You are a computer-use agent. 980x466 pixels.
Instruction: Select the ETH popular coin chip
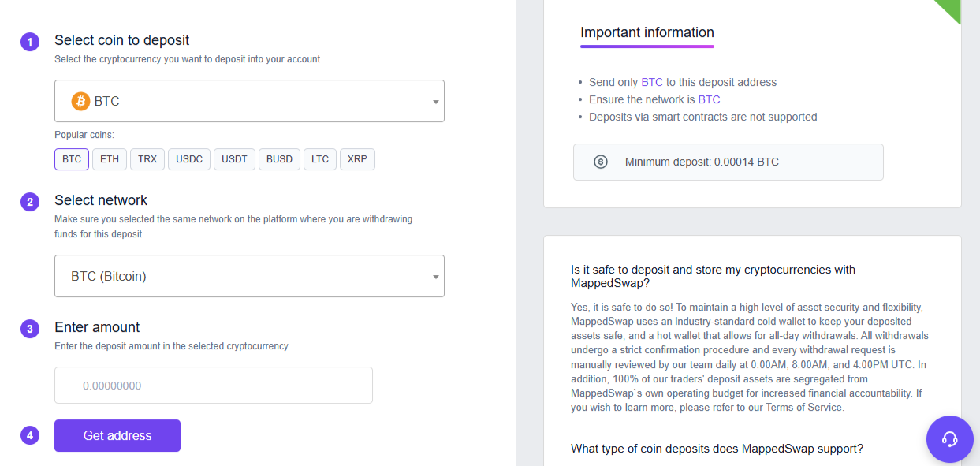click(x=110, y=159)
